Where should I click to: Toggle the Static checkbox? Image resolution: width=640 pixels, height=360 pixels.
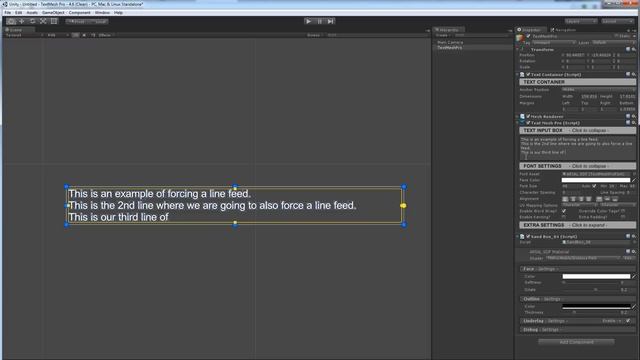617,36
